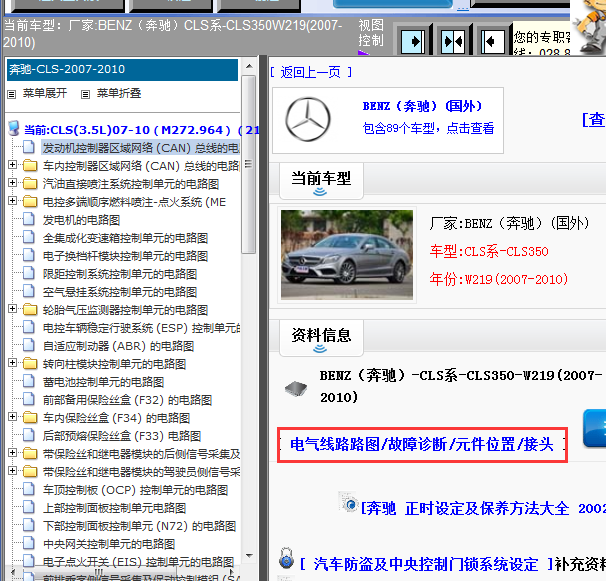Click the tree panel scrollbar up arrow
The image size is (606, 581).
pyautogui.click(x=249, y=66)
